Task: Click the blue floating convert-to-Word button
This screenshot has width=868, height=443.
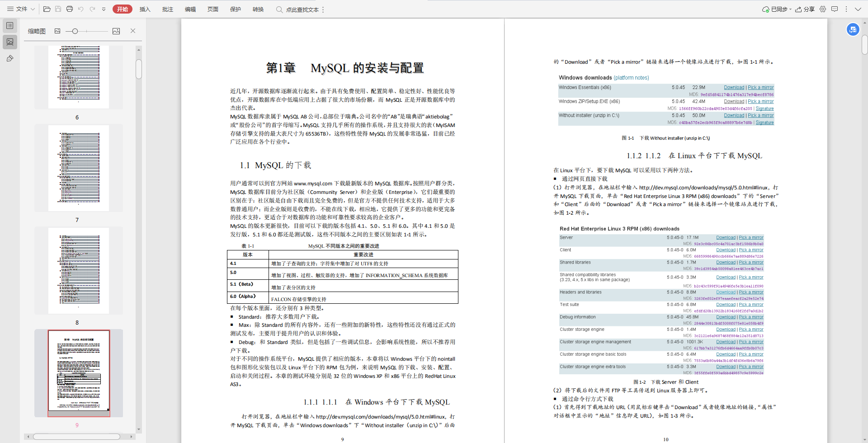Action: (x=853, y=29)
